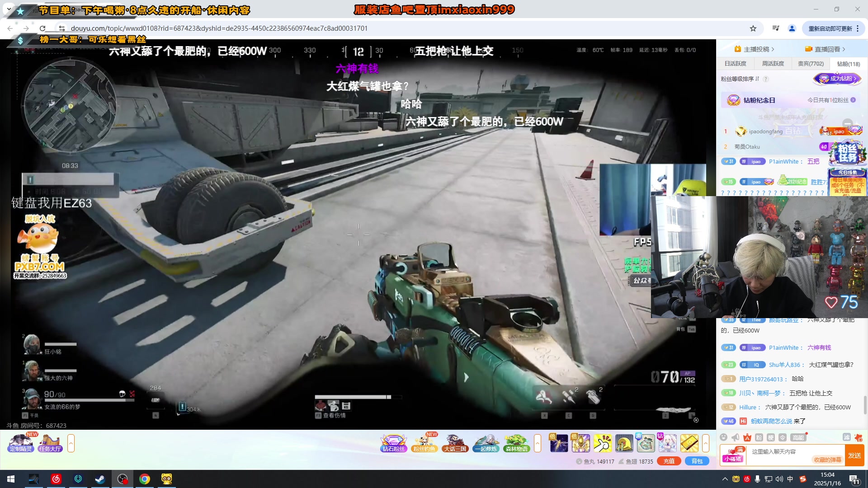The image size is (868, 488).
Task: Click the megaphone broadcast icon
Action: coord(735,437)
